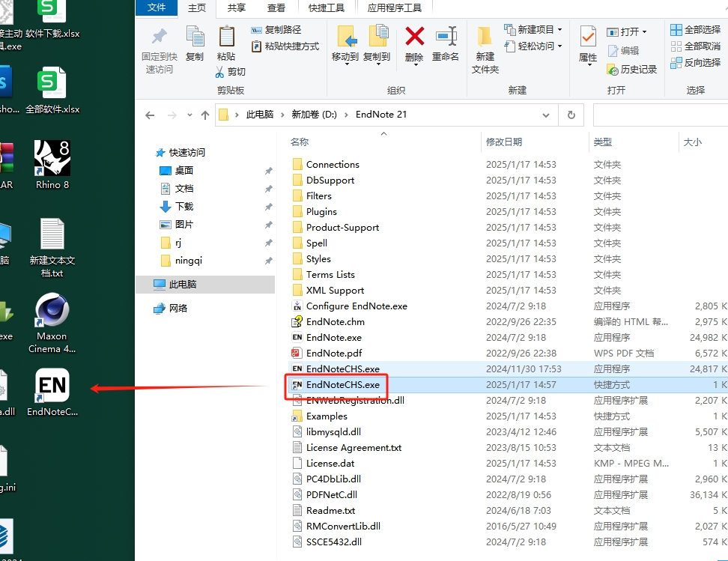Click in the search box
Viewport: 728px width, 561px height.
[x=660, y=115]
